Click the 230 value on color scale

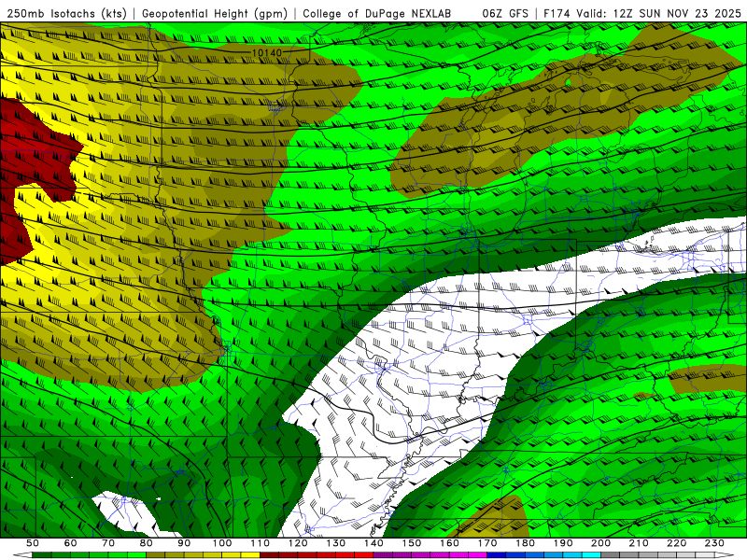(x=714, y=543)
